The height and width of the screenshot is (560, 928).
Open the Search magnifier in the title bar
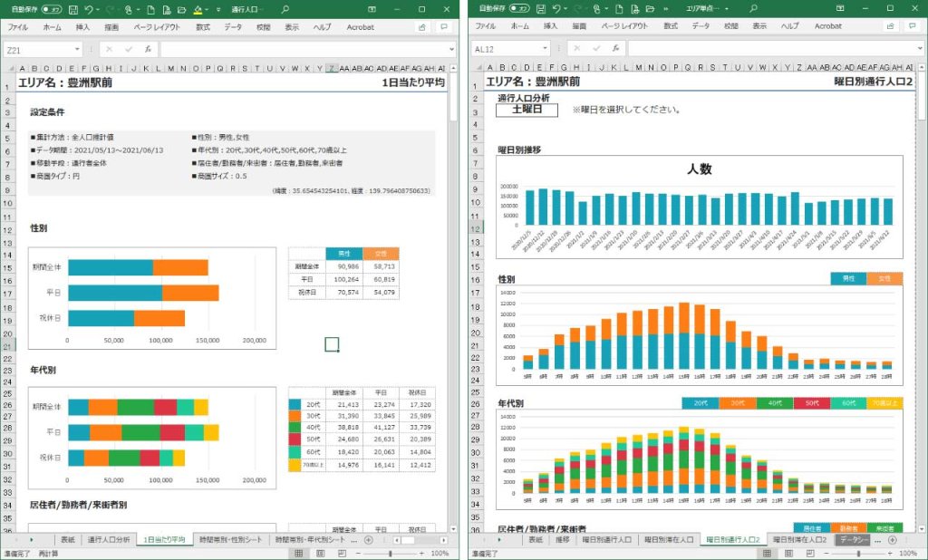[285, 9]
